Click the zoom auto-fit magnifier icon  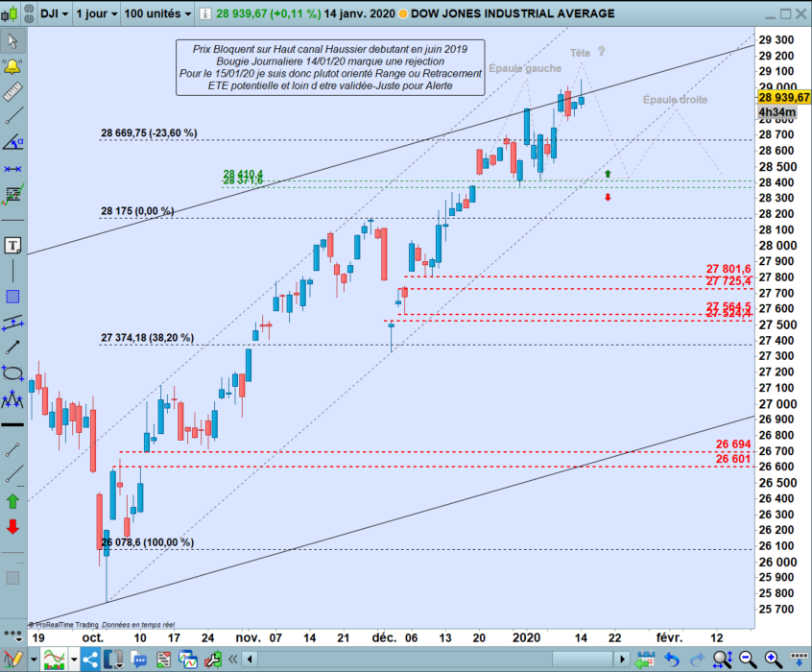[x=723, y=660]
